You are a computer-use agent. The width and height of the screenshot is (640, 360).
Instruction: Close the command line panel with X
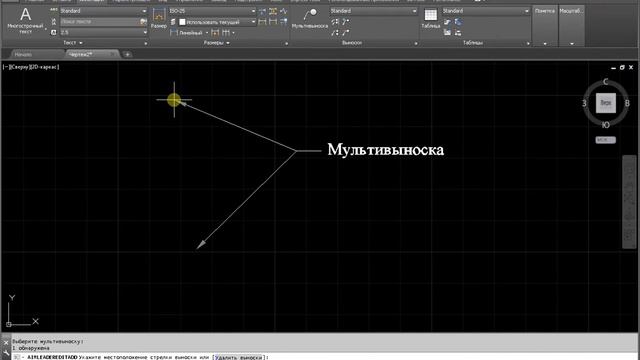click(x=6, y=342)
